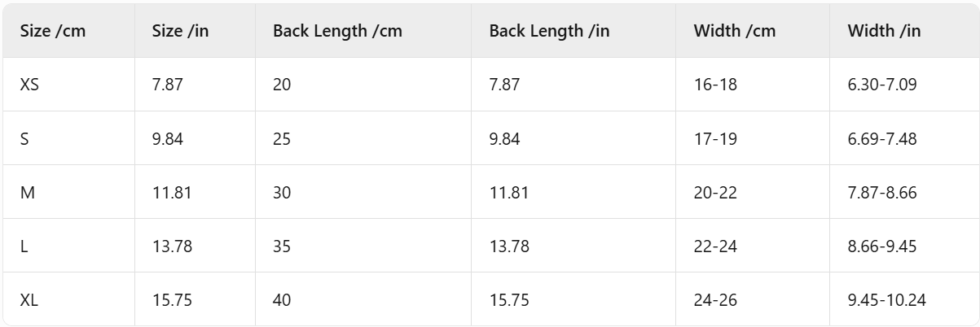Click the Size /in column header
980x327 pixels.
click(179, 32)
